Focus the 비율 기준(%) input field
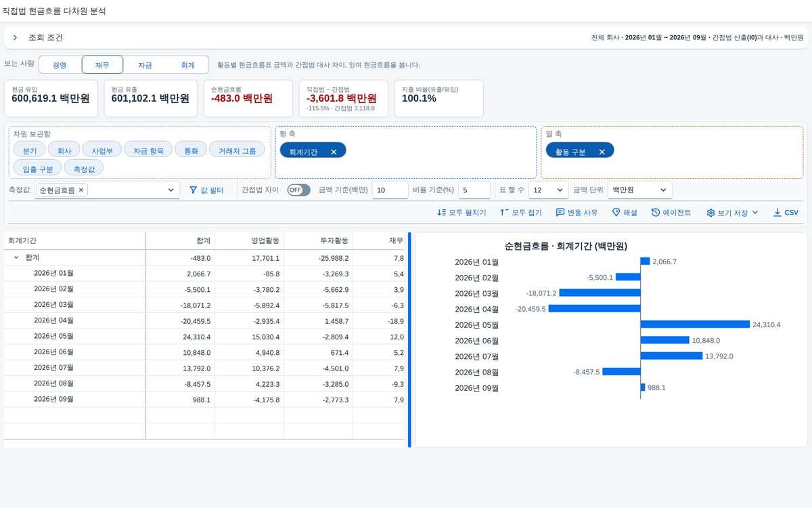Image resolution: width=812 pixels, height=508 pixels. 474,190
